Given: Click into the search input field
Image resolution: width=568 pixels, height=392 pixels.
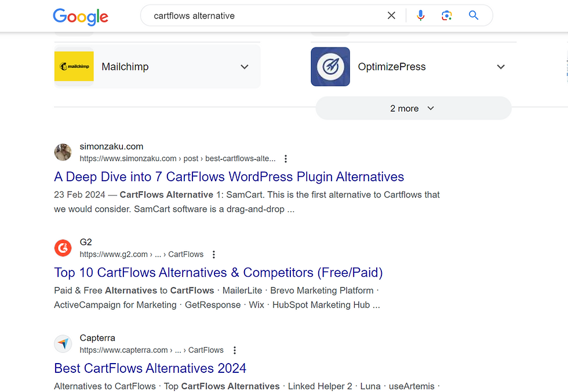Looking at the screenshot, I should coord(261,16).
